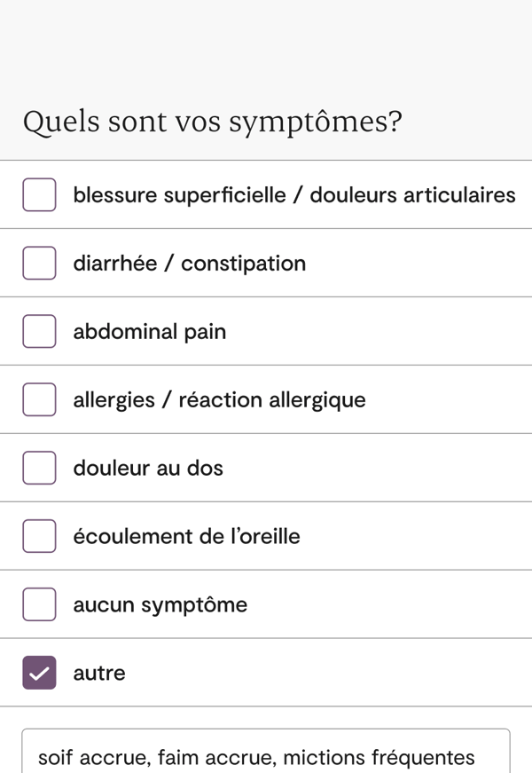Click the word 'soif' in the text field

[55, 758]
